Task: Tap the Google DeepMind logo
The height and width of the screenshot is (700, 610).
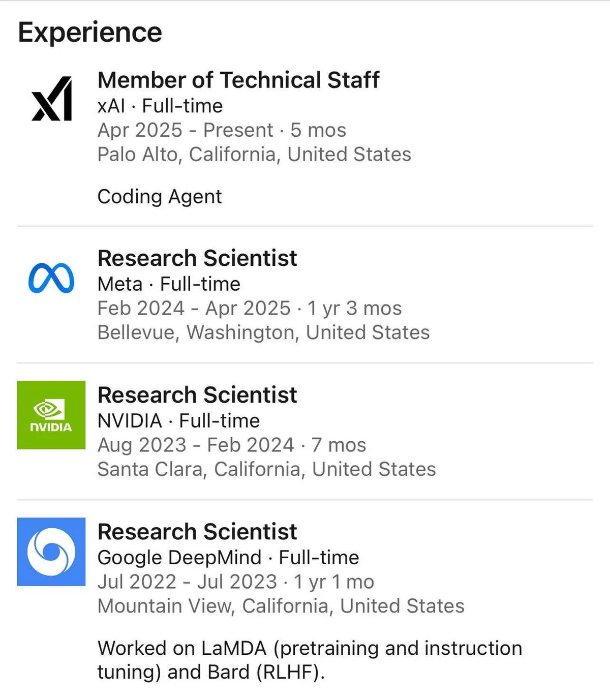Action: (51, 552)
